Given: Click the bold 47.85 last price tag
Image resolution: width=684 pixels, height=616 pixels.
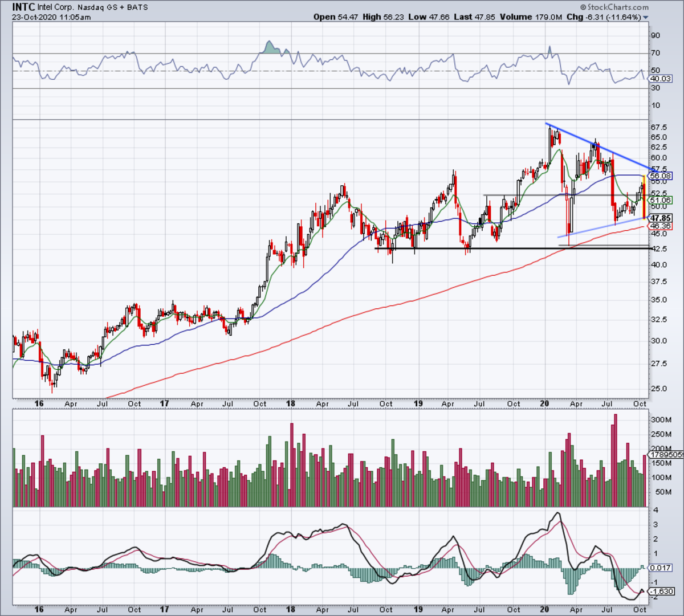Looking at the screenshot, I should [661, 218].
